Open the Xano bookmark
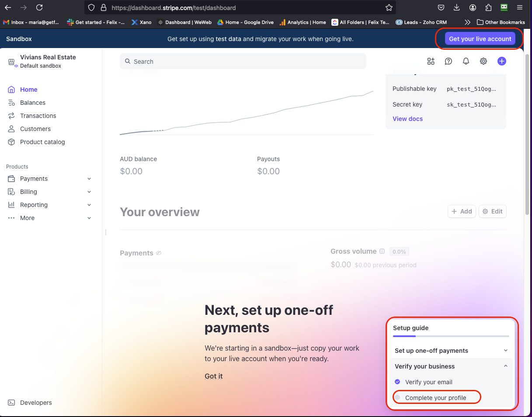The image size is (532, 417). [x=141, y=22]
